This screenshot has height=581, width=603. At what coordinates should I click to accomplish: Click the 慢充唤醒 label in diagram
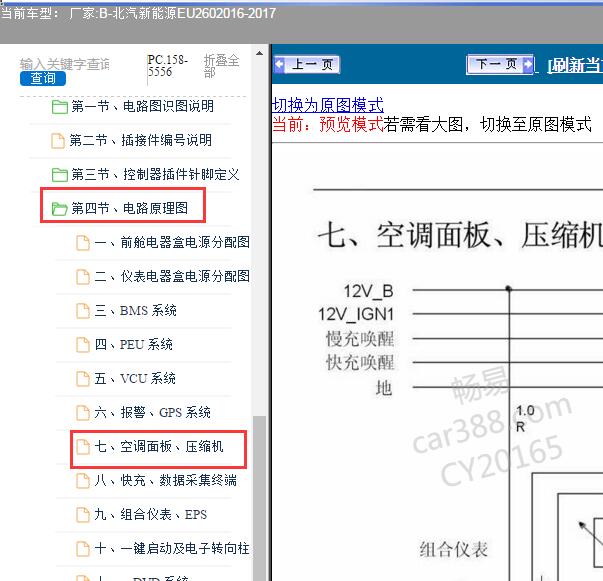point(360,339)
